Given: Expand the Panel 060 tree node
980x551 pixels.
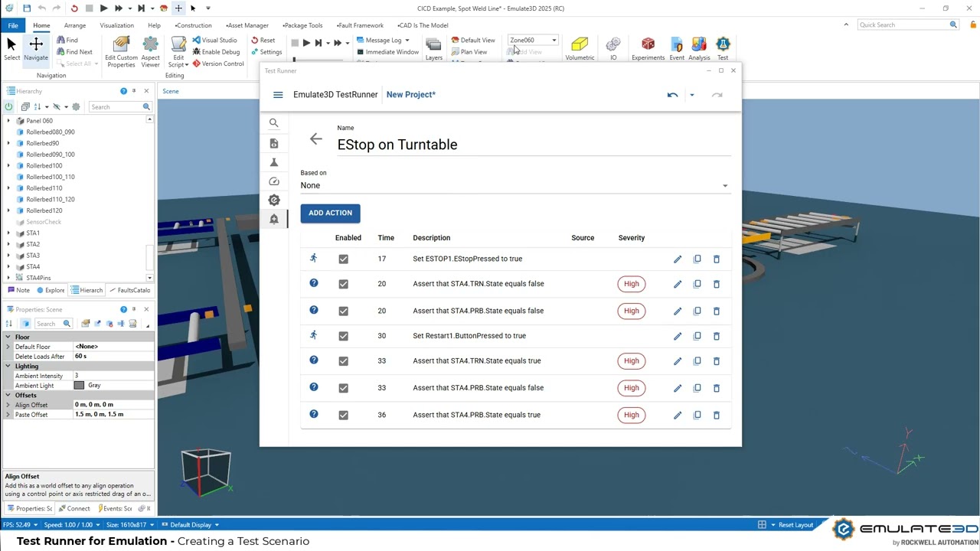Looking at the screenshot, I should [x=8, y=121].
